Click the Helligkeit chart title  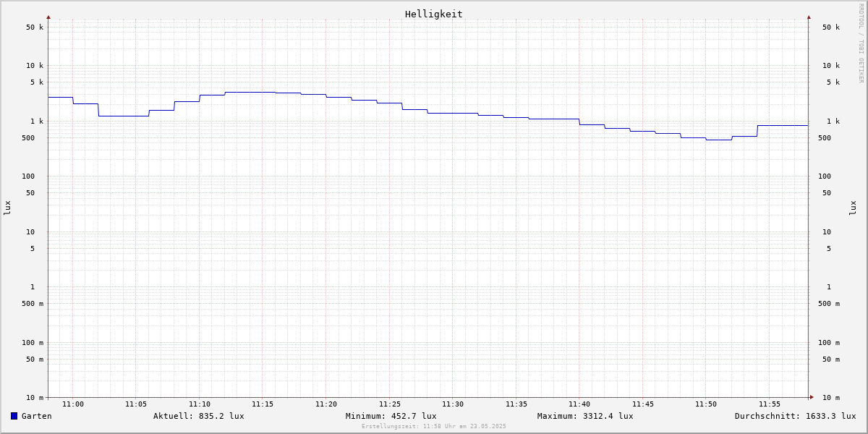click(x=434, y=14)
